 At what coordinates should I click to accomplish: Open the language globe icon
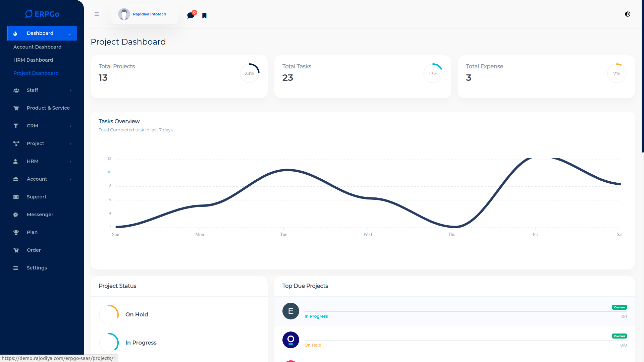[x=628, y=14]
